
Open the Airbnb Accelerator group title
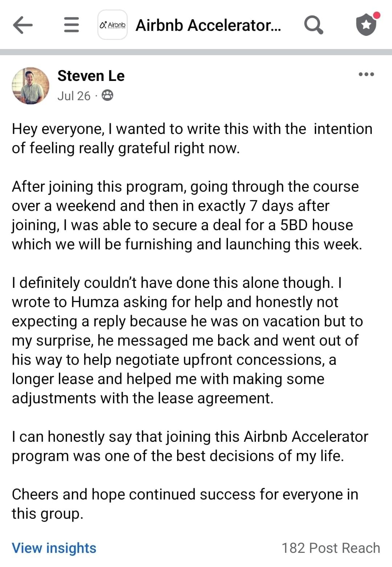coord(208,25)
